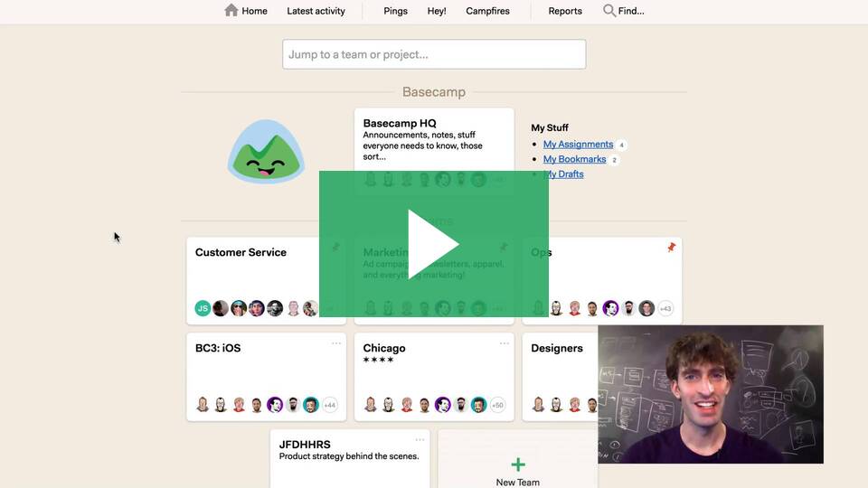Click the My Stuff heading
Image resolution: width=868 pixels, height=488 pixels.
point(550,127)
